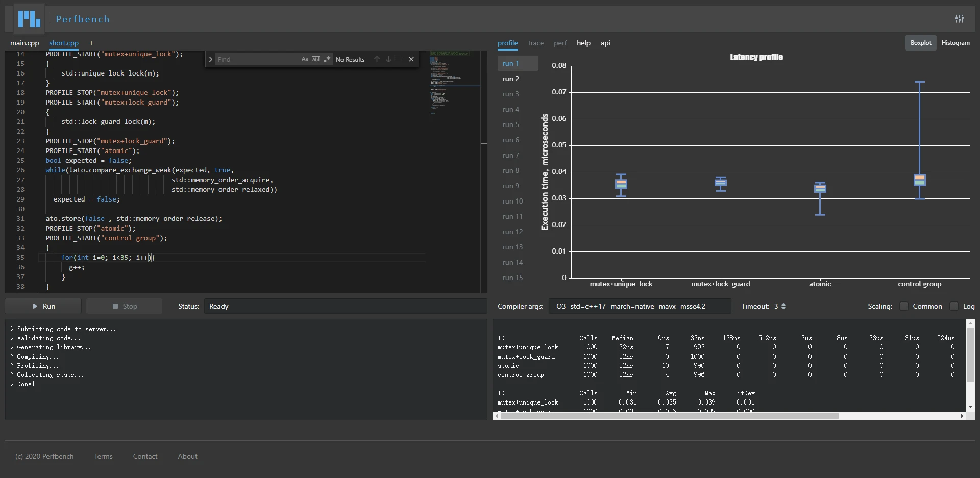980x478 pixels.
Task: Edit the compiler args field
Action: (x=640, y=306)
